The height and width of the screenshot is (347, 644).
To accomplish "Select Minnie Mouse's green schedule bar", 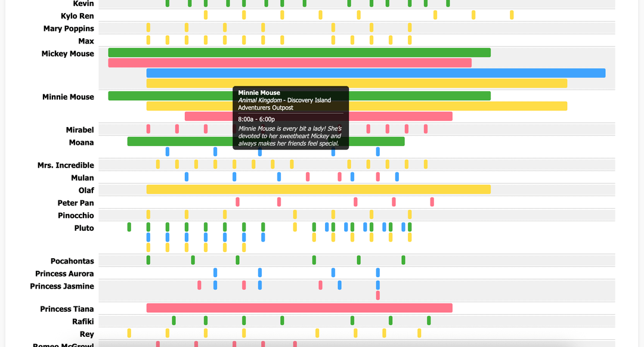I will (x=299, y=95).
